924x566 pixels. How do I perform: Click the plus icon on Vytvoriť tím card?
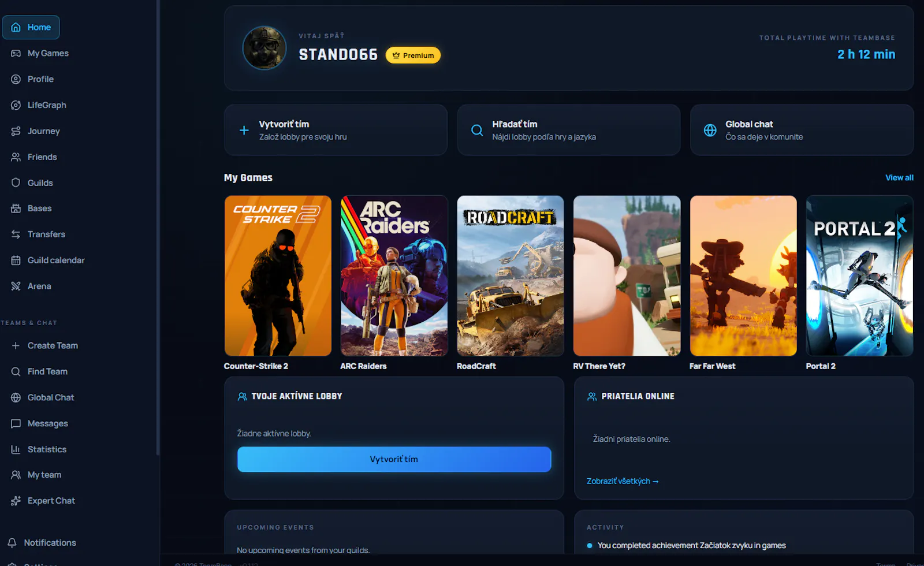pyautogui.click(x=244, y=130)
